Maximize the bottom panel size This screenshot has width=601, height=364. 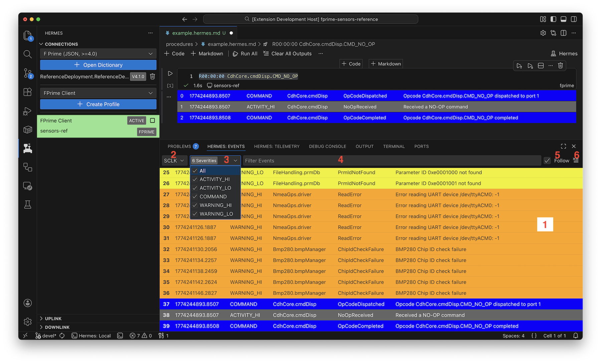pos(564,146)
